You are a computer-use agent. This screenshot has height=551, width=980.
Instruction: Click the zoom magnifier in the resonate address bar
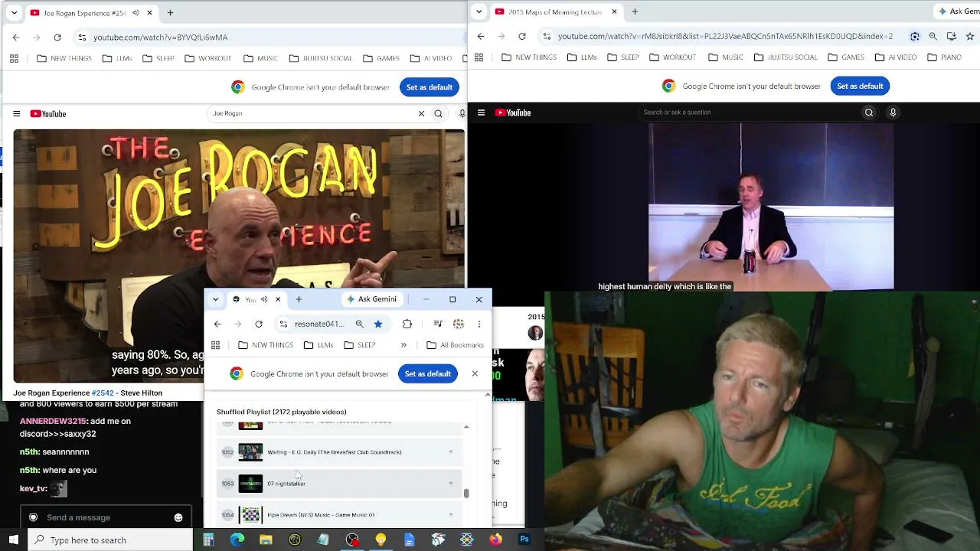tap(359, 324)
